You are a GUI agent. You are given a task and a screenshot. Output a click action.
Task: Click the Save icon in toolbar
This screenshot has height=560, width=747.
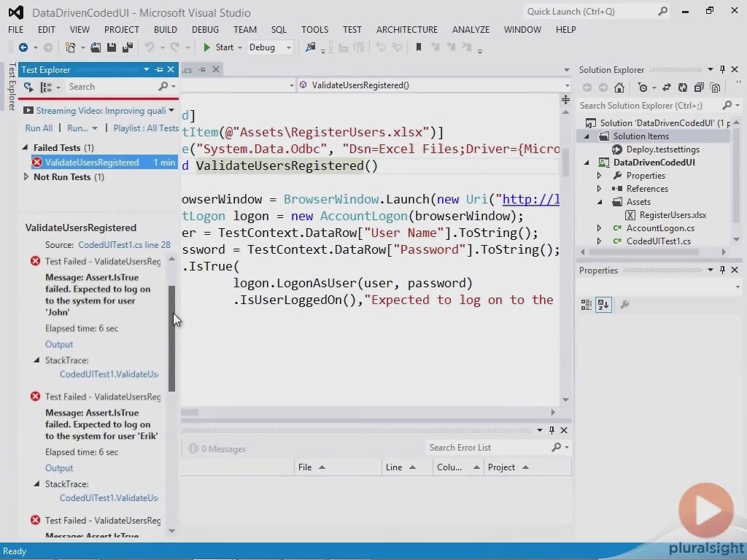tap(112, 47)
